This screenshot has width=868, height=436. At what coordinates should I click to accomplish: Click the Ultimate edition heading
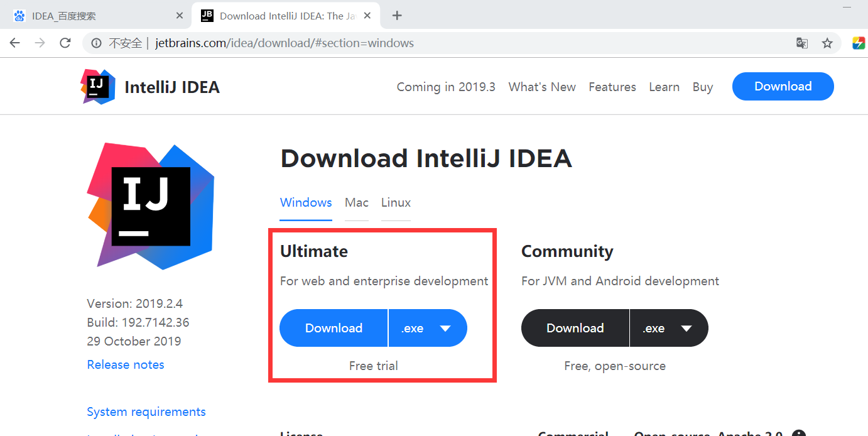pos(314,251)
